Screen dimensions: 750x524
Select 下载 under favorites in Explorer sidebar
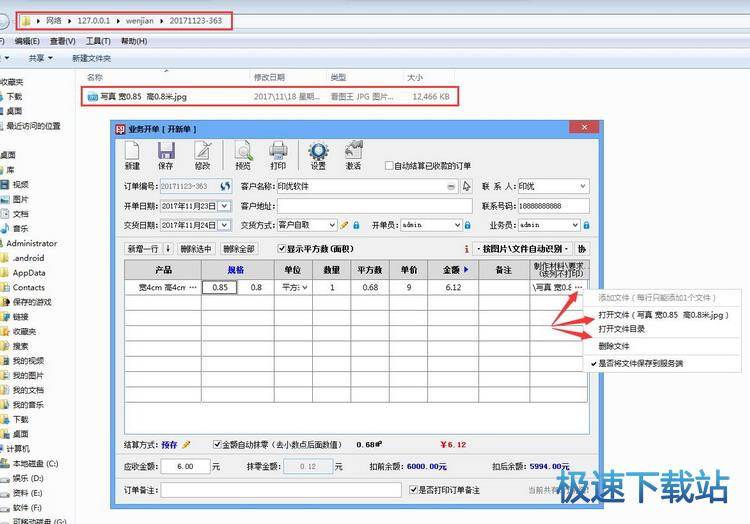(x=14, y=96)
